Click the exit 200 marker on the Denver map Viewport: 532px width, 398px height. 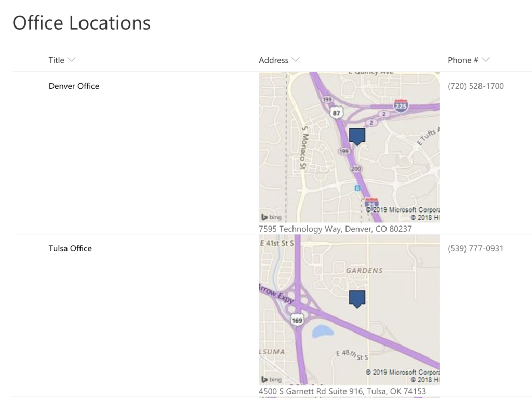point(356,169)
